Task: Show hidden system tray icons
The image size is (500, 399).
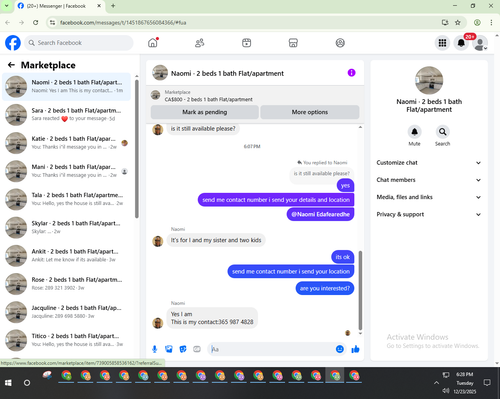Action: coord(436,383)
